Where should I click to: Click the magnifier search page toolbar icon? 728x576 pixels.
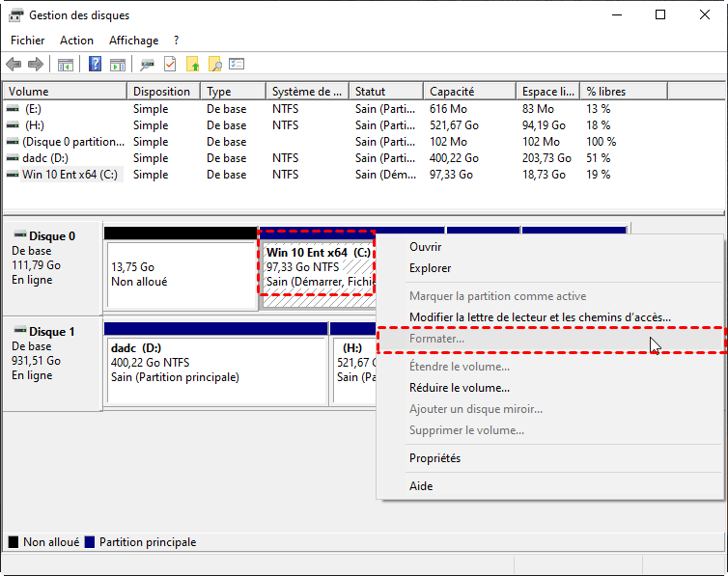(x=214, y=65)
